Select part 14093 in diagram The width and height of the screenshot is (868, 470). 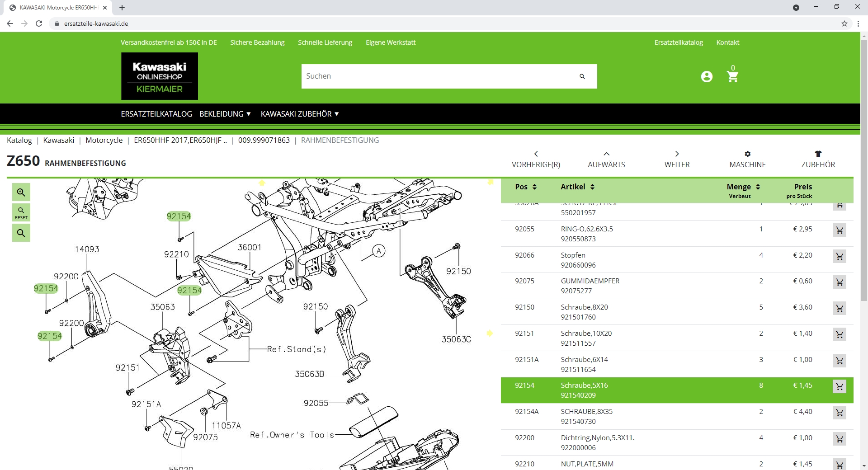point(87,249)
